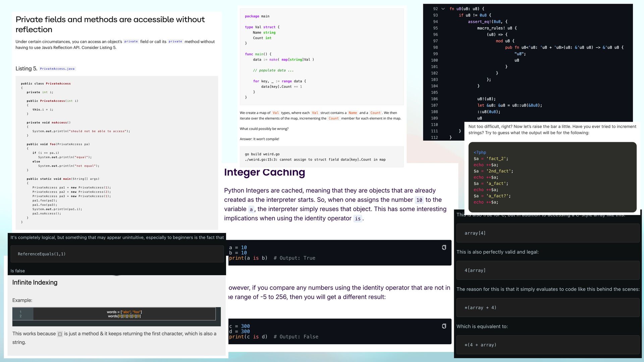Click the inline '10' number code tag
The image size is (644, 362).
419,200
